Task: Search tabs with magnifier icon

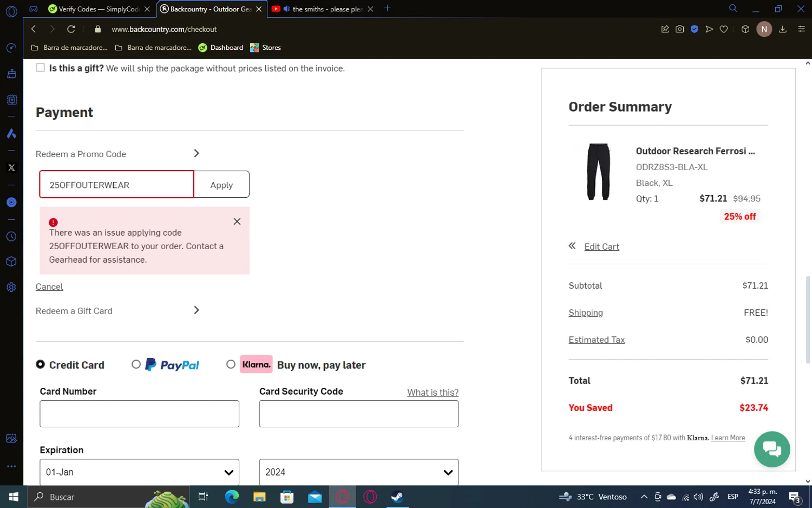Action: [733, 8]
